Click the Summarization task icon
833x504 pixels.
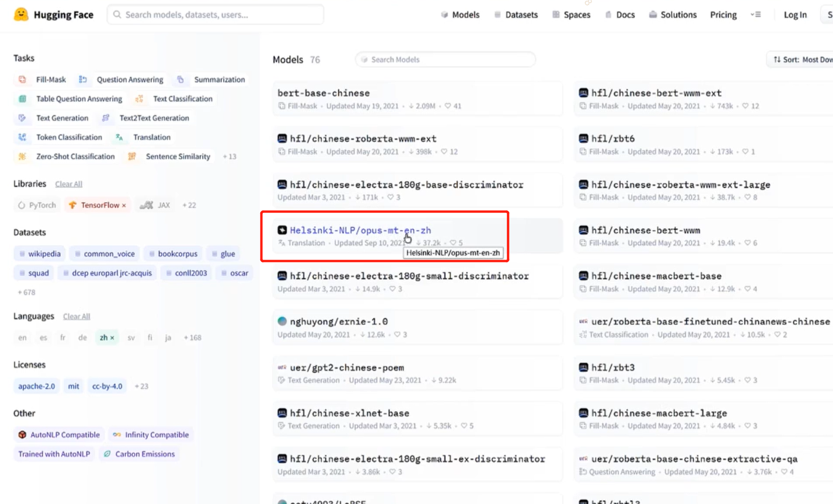(180, 80)
